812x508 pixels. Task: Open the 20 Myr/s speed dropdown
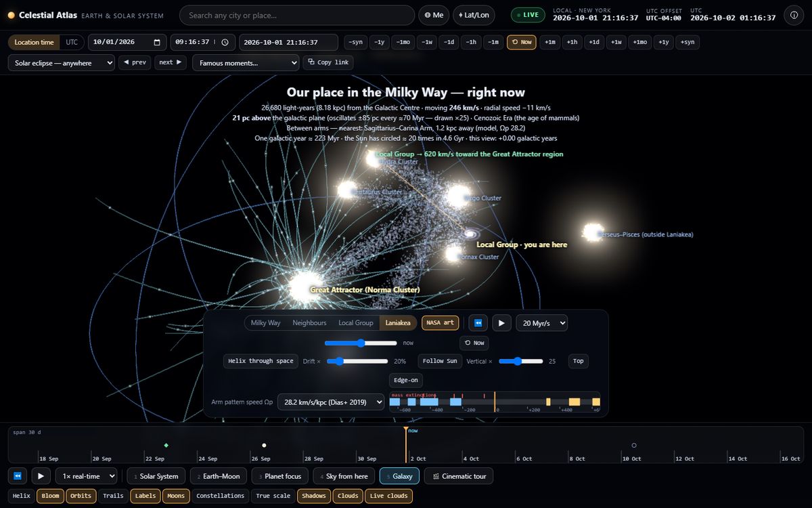coord(541,323)
